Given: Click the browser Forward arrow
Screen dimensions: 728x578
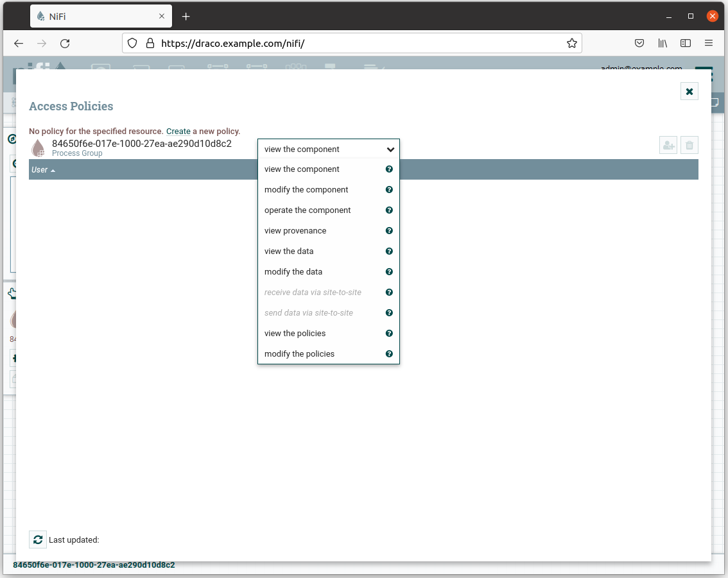Looking at the screenshot, I should (x=42, y=43).
